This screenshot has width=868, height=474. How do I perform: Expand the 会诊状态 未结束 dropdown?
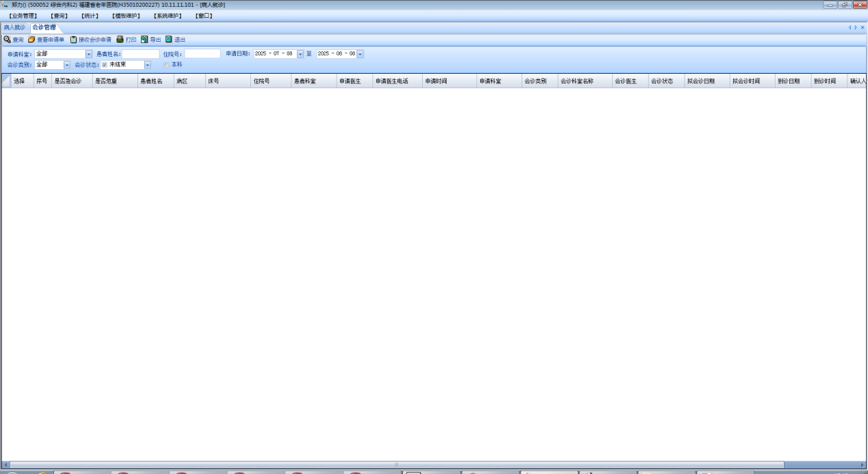click(148, 65)
